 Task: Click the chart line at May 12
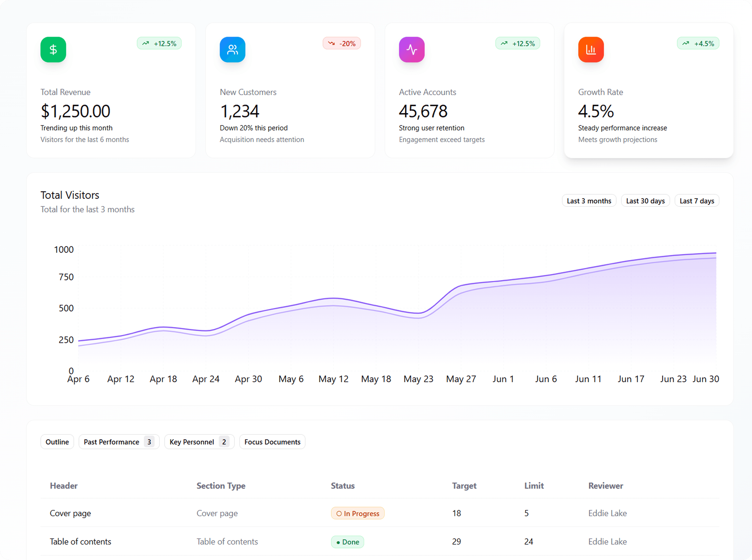click(x=334, y=298)
